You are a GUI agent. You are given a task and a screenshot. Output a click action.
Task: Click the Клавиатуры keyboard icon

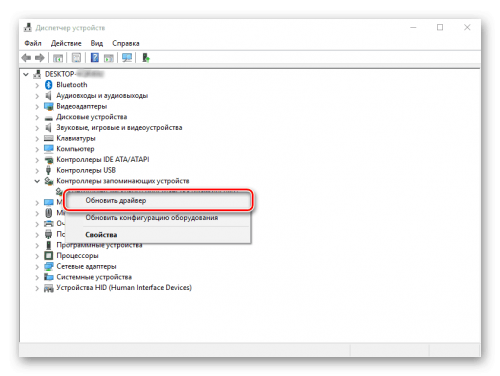tap(49, 138)
